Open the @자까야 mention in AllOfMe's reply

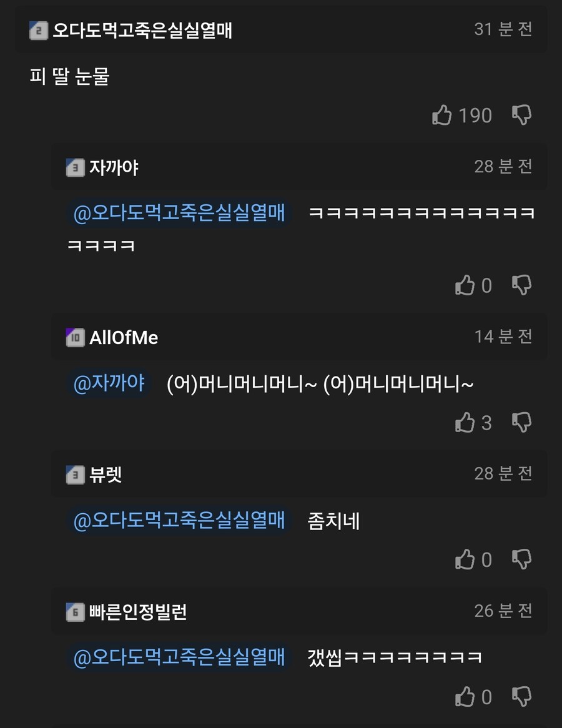(x=110, y=383)
